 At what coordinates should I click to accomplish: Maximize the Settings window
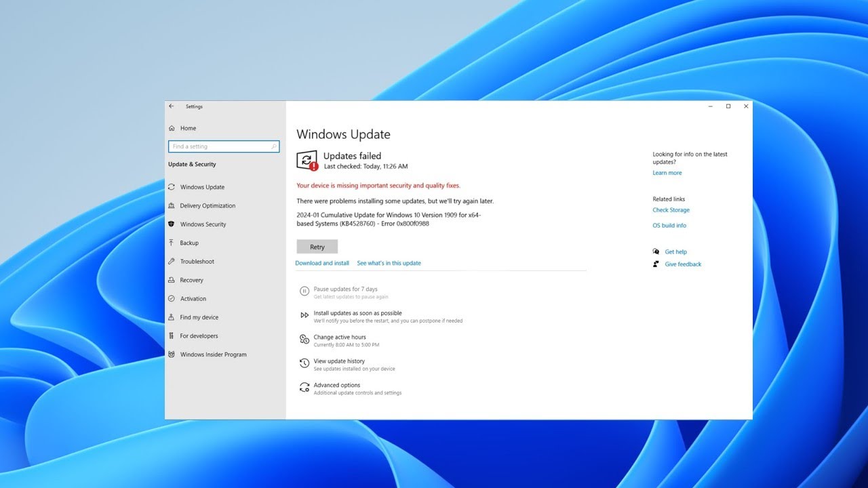click(x=728, y=106)
